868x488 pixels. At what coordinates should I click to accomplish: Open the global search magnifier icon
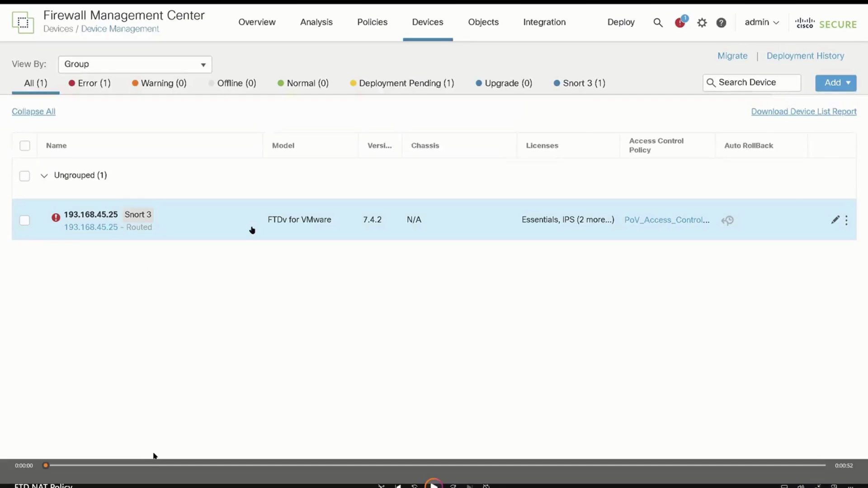tap(658, 23)
